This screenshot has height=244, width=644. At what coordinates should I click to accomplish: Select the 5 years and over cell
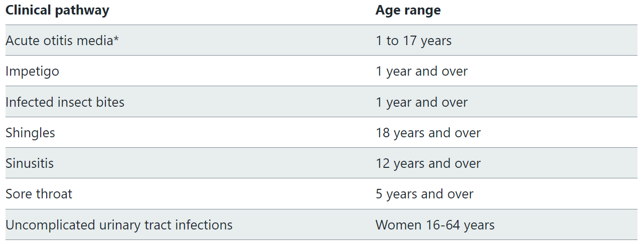click(424, 194)
